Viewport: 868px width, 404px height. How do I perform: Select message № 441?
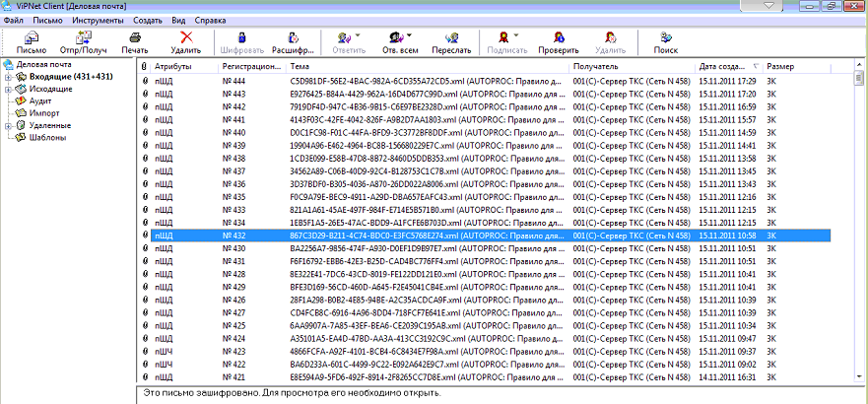(485, 119)
